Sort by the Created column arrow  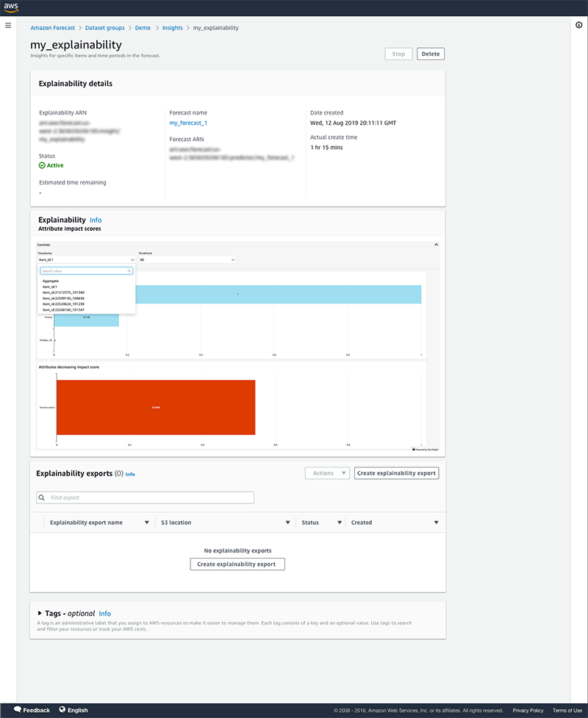click(x=436, y=523)
